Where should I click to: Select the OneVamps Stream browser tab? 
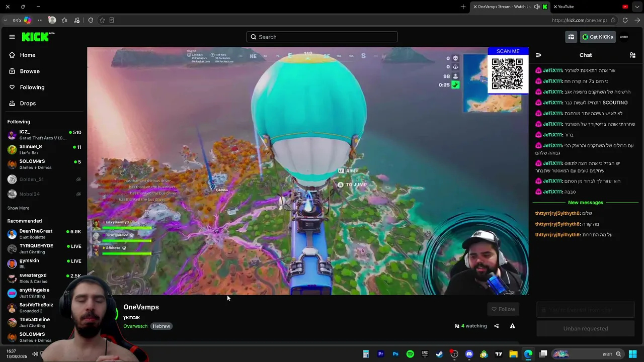511,7
